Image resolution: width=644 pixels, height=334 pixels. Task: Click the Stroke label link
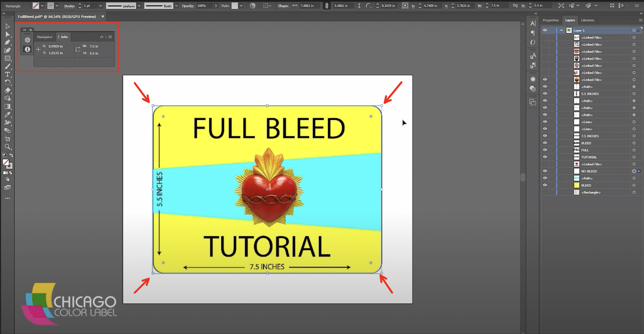pos(69,6)
